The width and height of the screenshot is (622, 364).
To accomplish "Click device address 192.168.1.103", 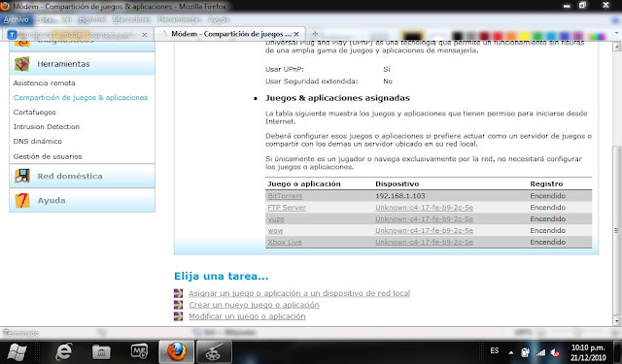I will [400, 196].
